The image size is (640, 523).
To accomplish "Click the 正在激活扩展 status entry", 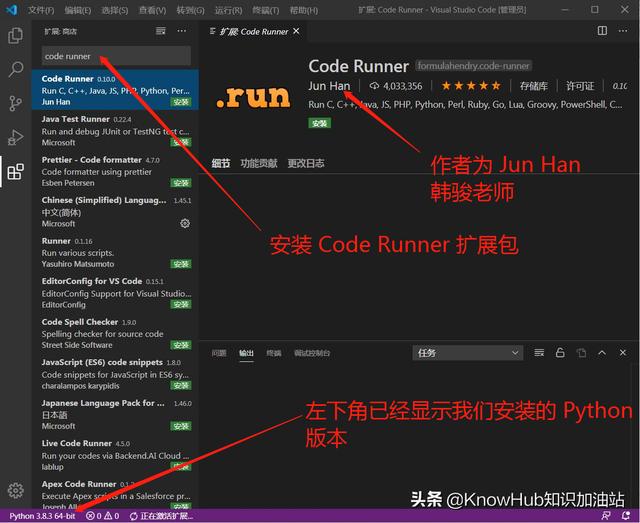I will [x=161, y=516].
